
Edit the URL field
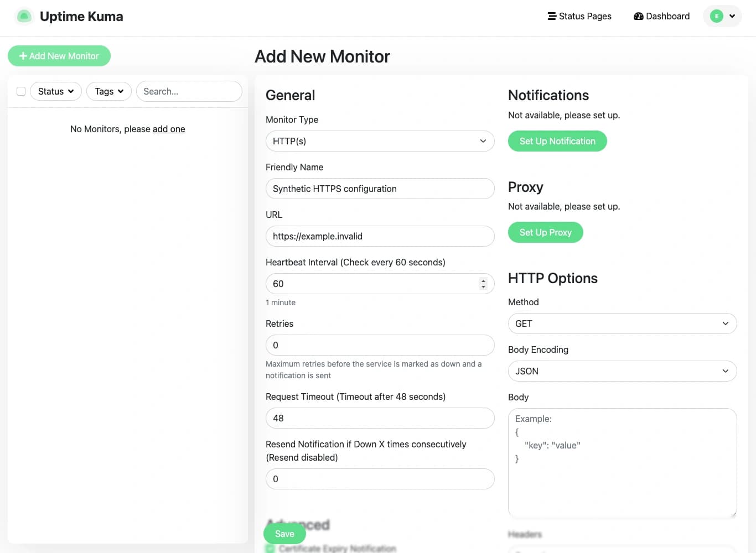380,236
